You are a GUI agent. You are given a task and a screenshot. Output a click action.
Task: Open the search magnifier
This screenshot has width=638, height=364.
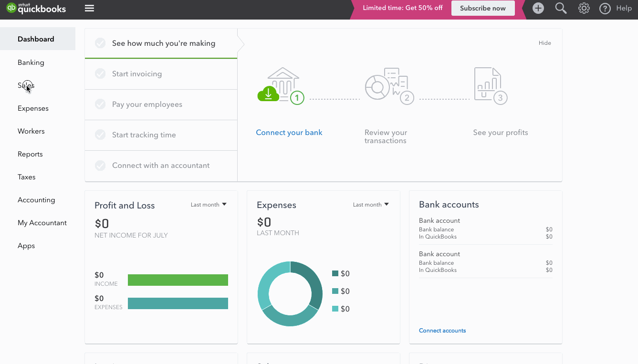coord(561,8)
